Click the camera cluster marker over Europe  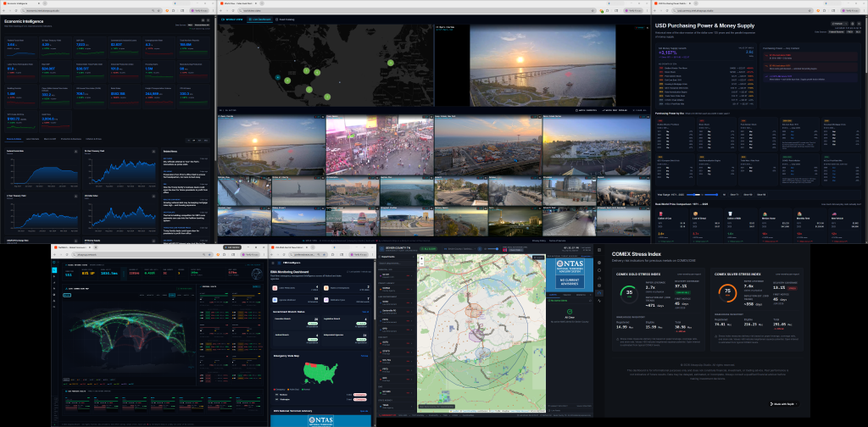pos(390,63)
